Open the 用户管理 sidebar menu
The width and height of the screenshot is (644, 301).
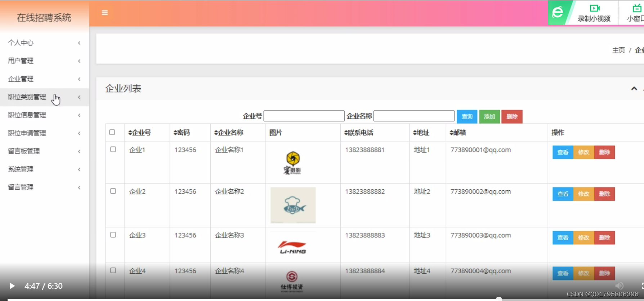click(x=45, y=61)
